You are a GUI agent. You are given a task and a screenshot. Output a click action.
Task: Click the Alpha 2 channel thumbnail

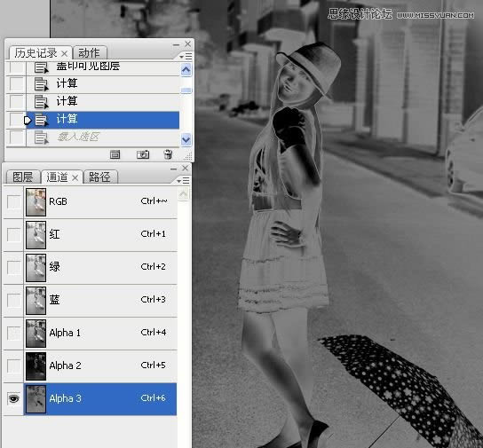[36, 366]
